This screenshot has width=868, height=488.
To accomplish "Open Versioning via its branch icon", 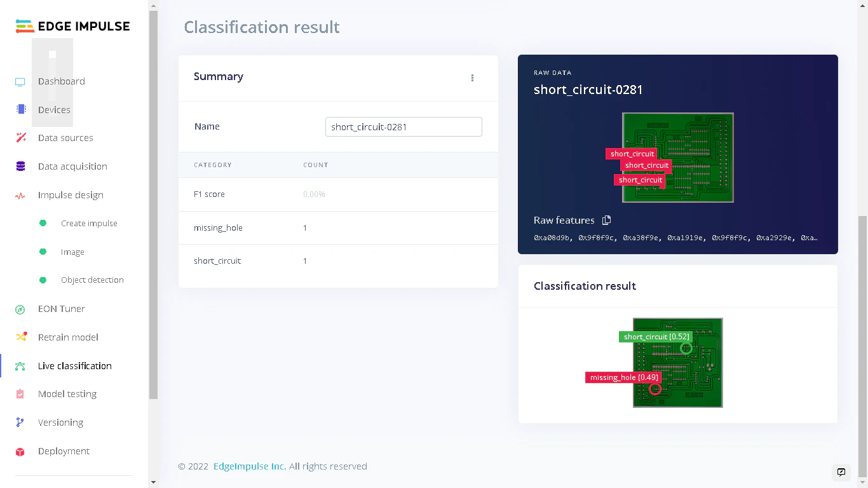I will click(20, 422).
